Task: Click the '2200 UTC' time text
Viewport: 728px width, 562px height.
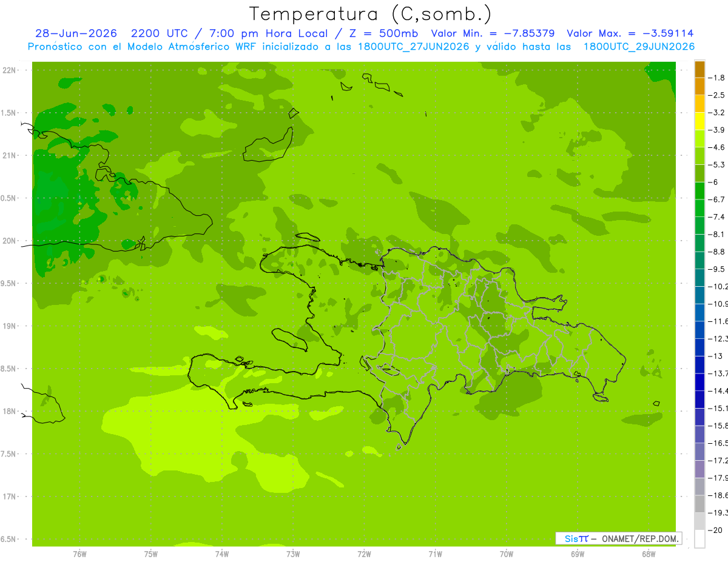Action: click(x=160, y=33)
